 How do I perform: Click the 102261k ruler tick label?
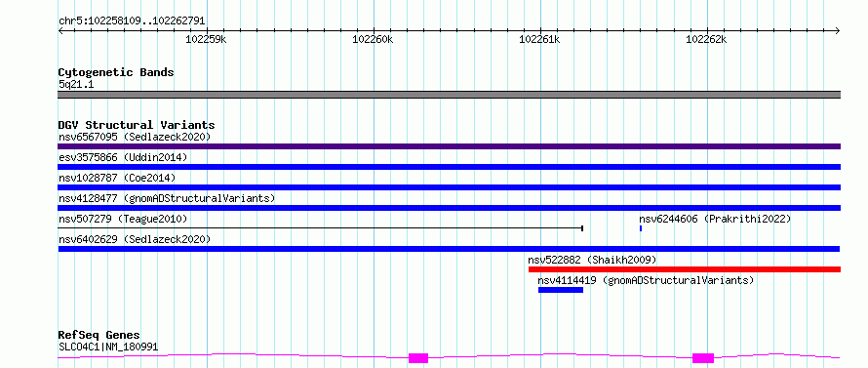coord(539,39)
